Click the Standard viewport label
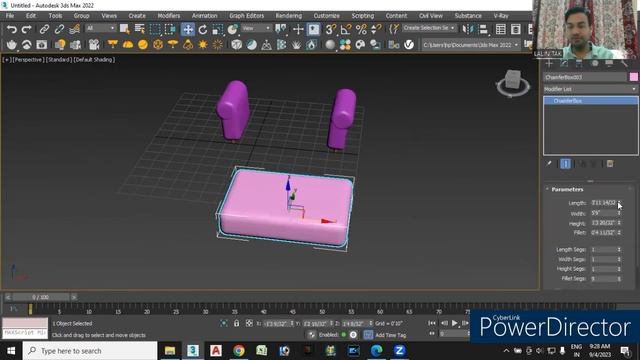Image resolution: width=640 pixels, height=360 pixels. 58,60
